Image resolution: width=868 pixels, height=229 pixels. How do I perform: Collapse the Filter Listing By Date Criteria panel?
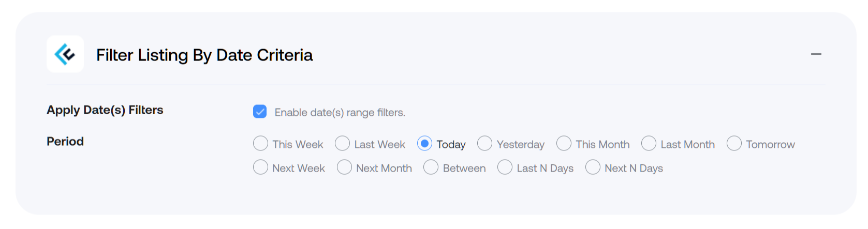pos(816,54)
